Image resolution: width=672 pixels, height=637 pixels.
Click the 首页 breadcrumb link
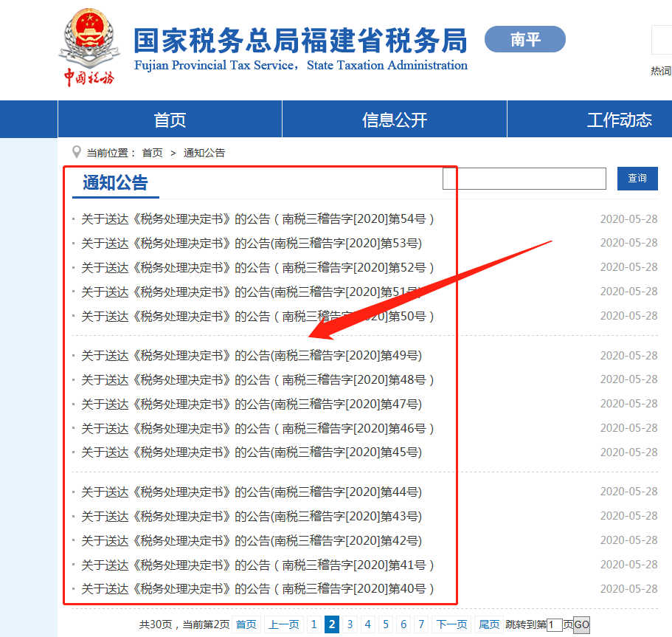(153, 153)
